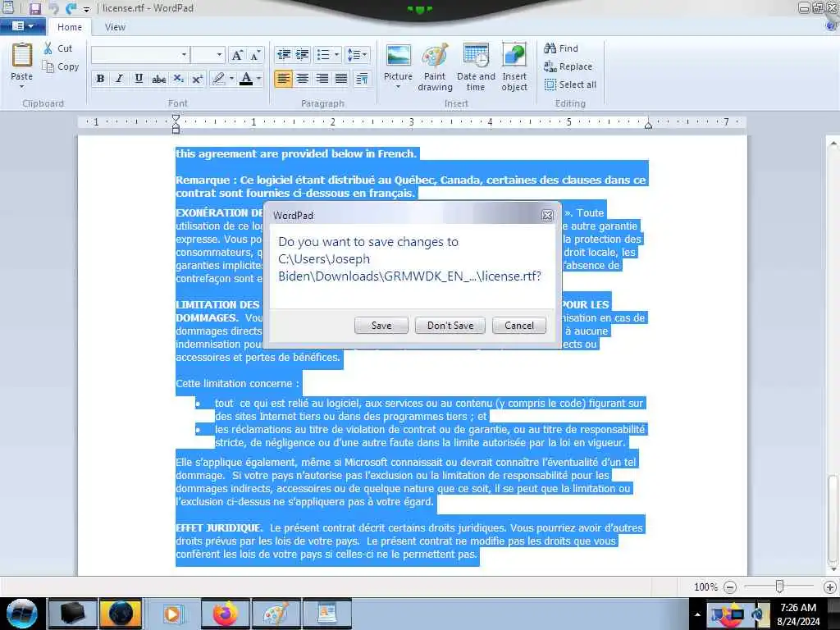840x630 pixels.
Task: Expand the bullet list style arrow
Action: (336, 55)
